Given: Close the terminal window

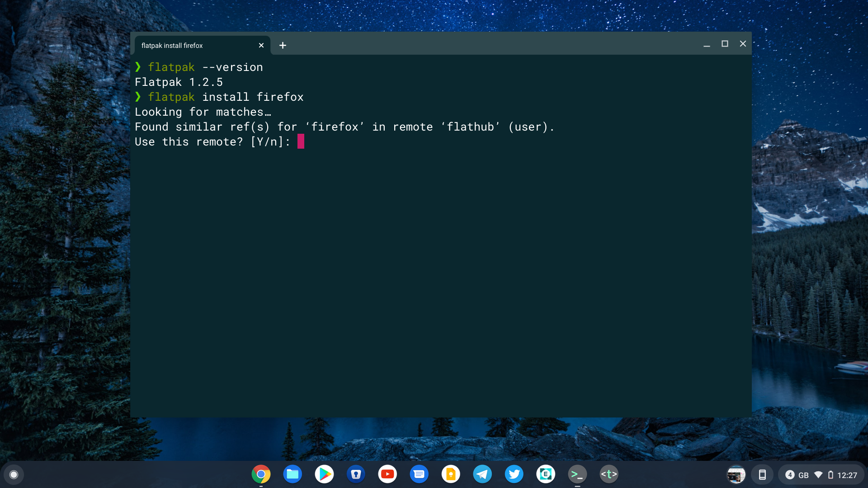Looking at the screenshot, I should (743, 44).
